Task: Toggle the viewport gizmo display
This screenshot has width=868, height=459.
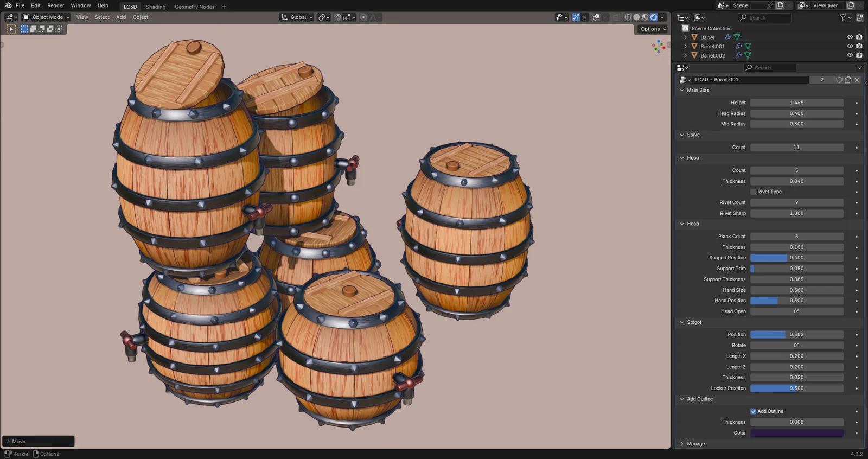Action: [576, 17]
